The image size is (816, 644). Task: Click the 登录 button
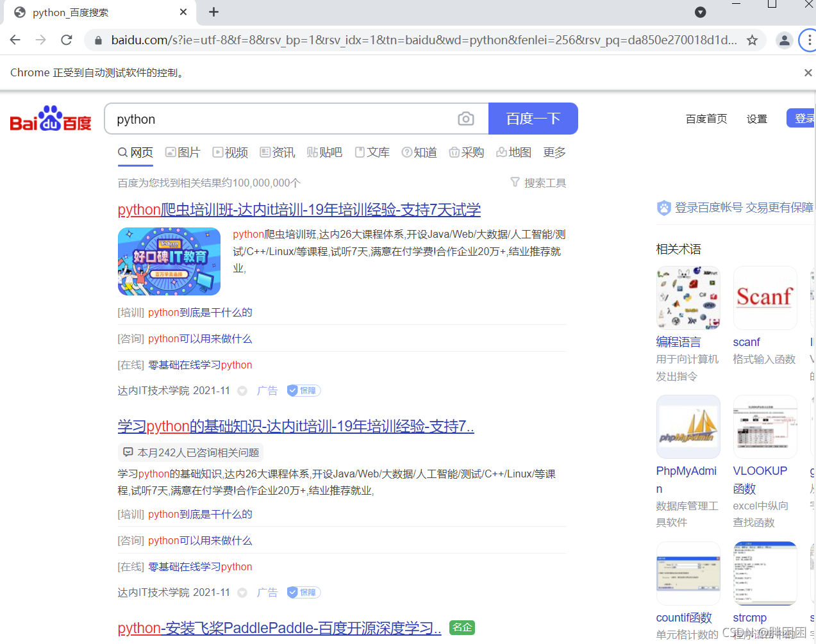[x=801, y=118]
